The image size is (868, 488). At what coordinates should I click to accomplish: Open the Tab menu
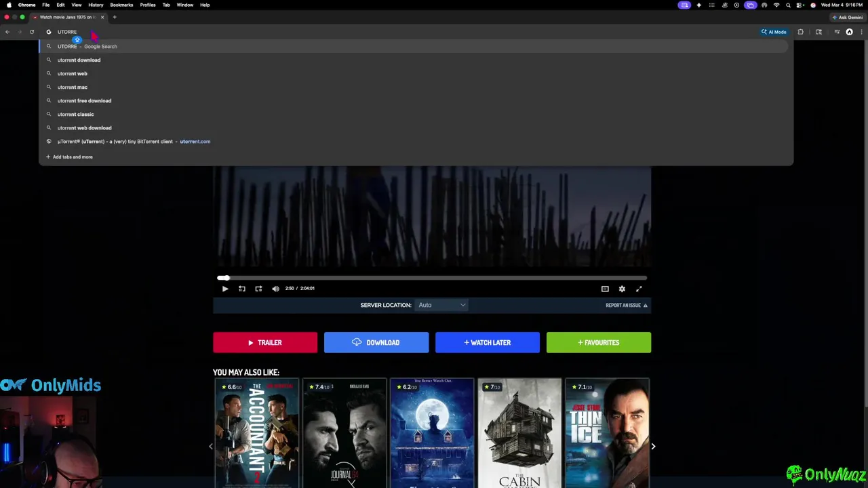pyautogui.click(x=166, y=5)
